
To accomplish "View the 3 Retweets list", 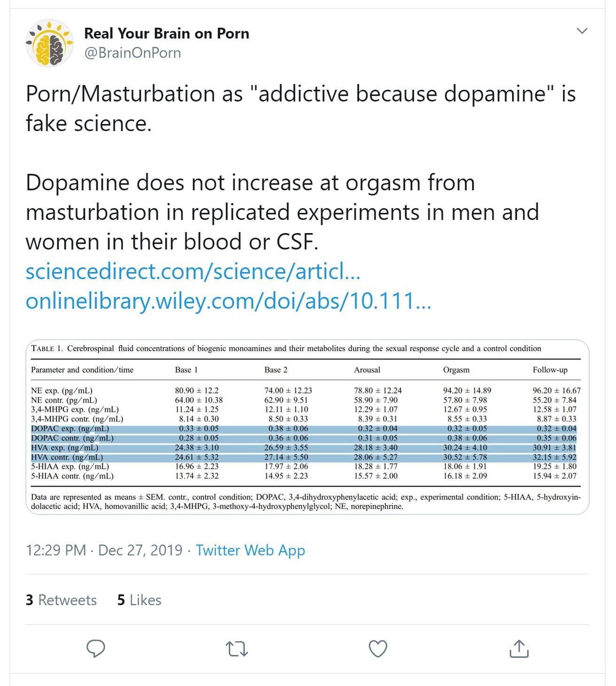I will pyautogui.click(x=61, y=600).
